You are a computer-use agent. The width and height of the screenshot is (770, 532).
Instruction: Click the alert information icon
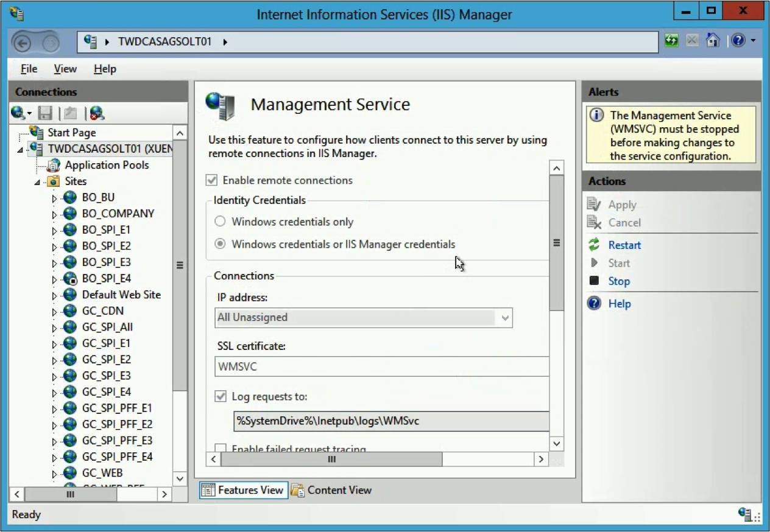598,115
